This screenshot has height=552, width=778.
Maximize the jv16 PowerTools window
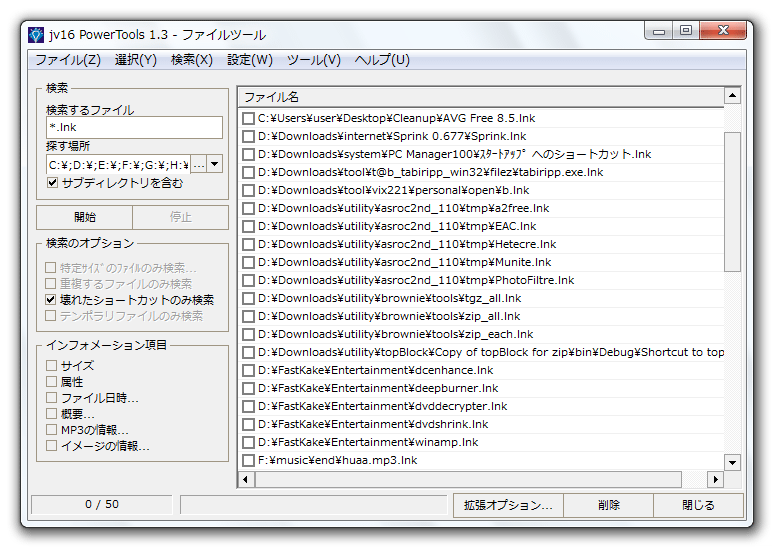point(686,31)
